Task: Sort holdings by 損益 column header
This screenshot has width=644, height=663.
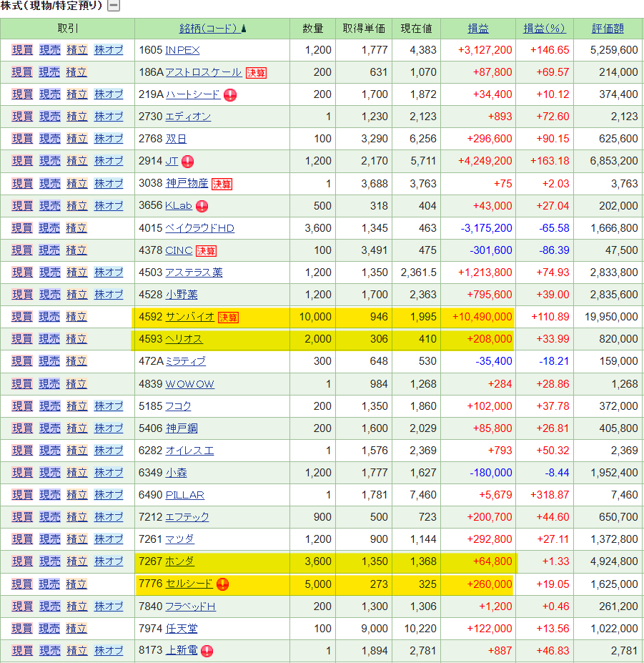Action: click(x=478, y=29)
